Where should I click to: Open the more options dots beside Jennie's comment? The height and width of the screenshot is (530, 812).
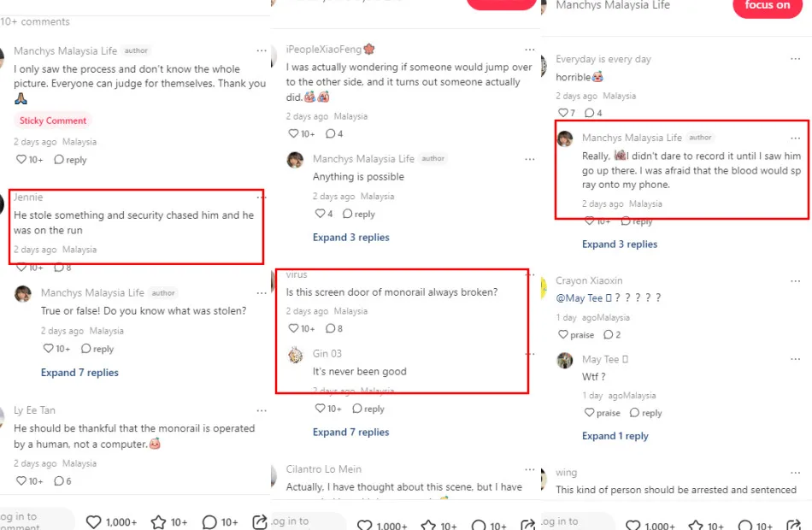(x=262, y=197)
